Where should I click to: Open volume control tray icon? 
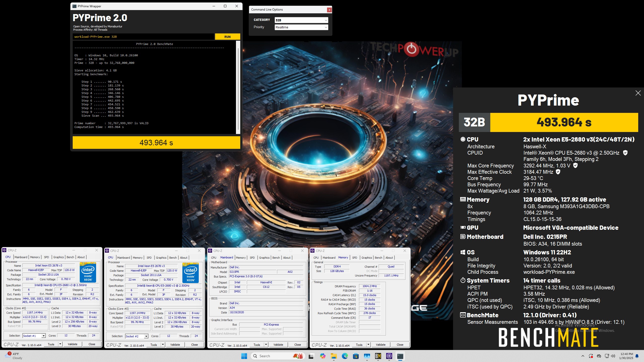(613, 356)
